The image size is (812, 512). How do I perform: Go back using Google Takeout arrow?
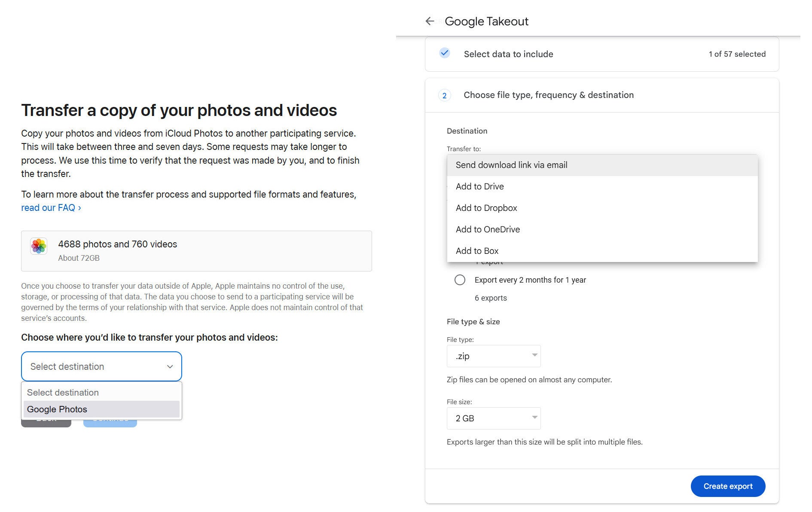coord(430,21)
